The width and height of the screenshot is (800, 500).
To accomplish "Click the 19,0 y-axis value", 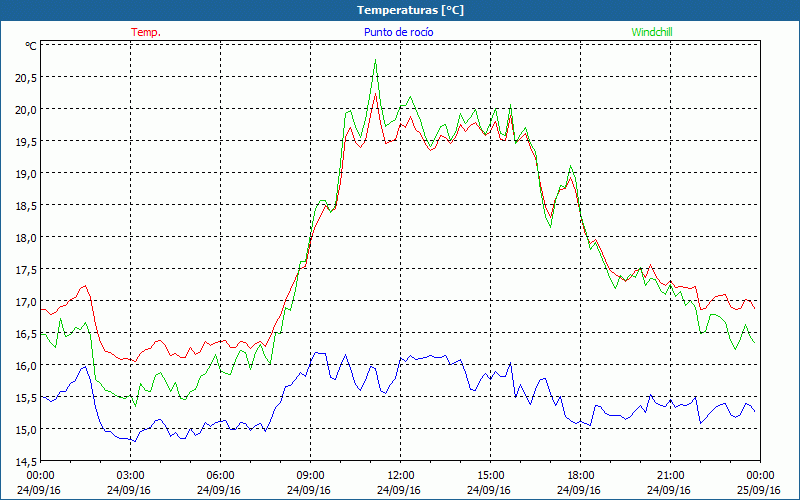I will [x=26, y=173].
